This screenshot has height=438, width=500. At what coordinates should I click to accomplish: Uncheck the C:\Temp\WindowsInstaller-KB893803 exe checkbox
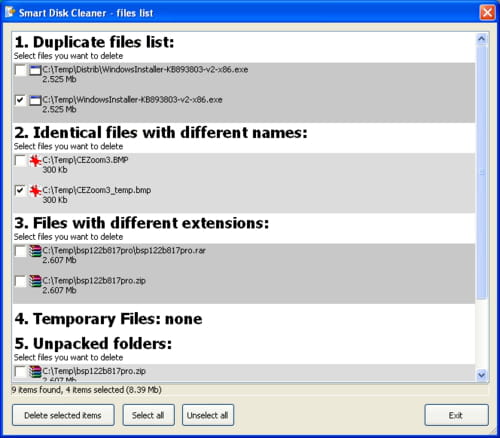coord(20,100)
